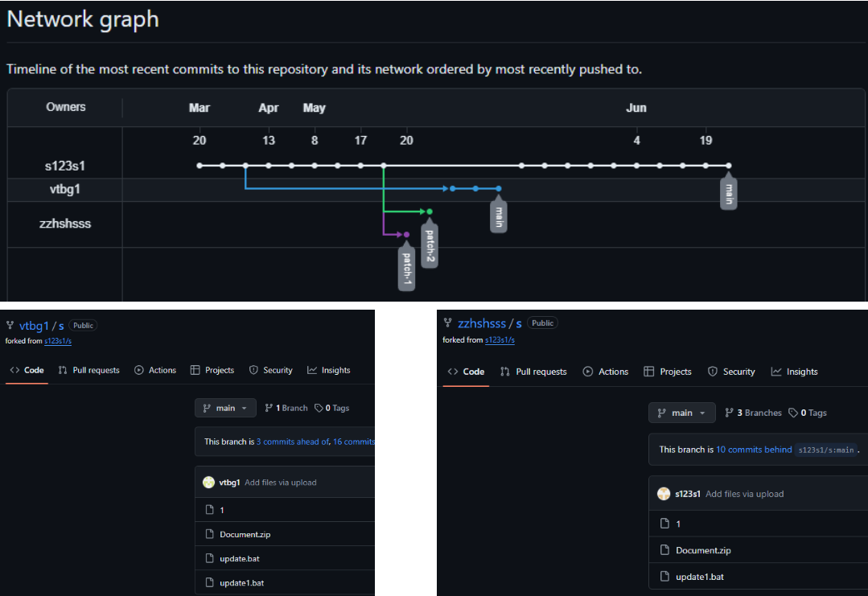Viewport: 868px width, 596px height.
Task: Click the 3 commits ahead of link
Action: (293, 442)
